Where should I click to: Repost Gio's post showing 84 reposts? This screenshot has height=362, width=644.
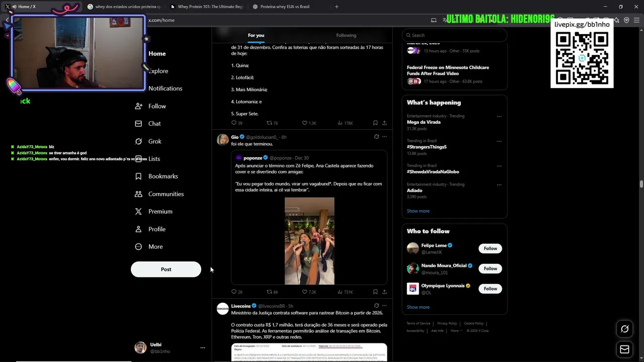[x=272, y=292]
